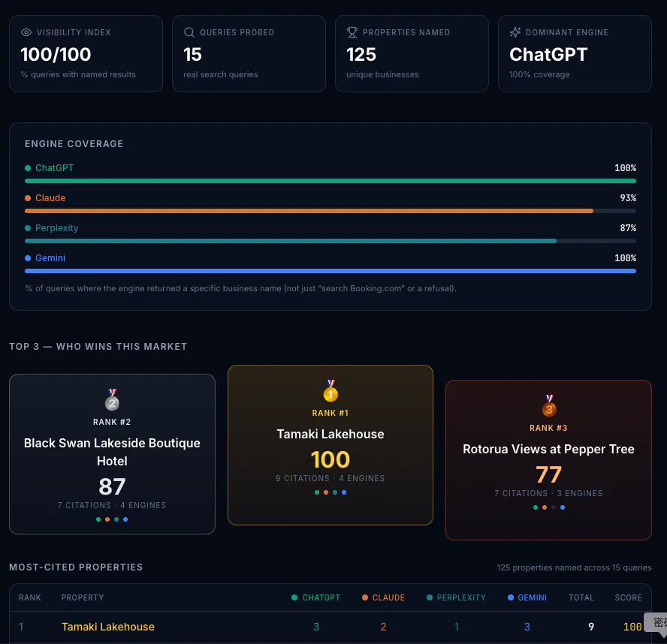The width and height of the screenshot is (667, 644).
Task: Click the sparkle icon beside Dominant Engine
Action: coord(515,32)
